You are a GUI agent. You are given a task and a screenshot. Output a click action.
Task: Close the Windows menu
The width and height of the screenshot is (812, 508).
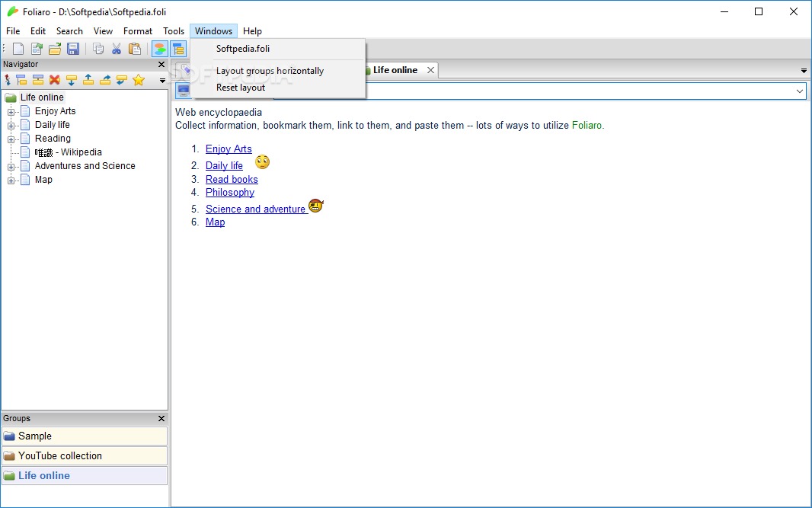(x=213, y=31)
